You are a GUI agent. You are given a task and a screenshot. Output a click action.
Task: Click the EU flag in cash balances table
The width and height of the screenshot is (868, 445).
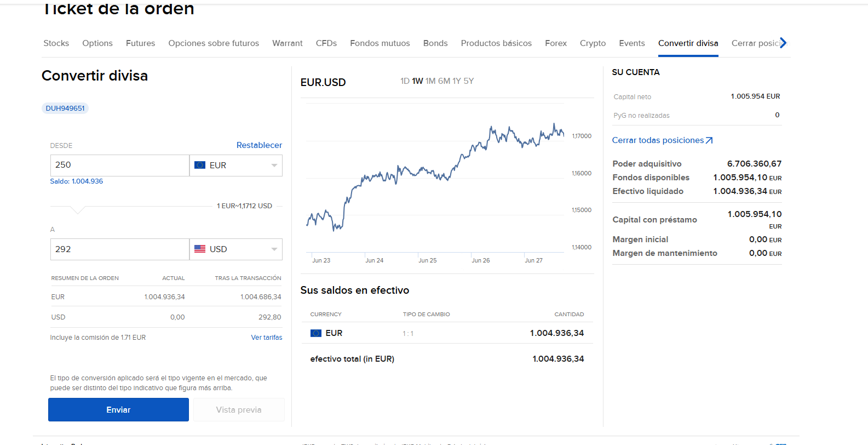[316, 333]
